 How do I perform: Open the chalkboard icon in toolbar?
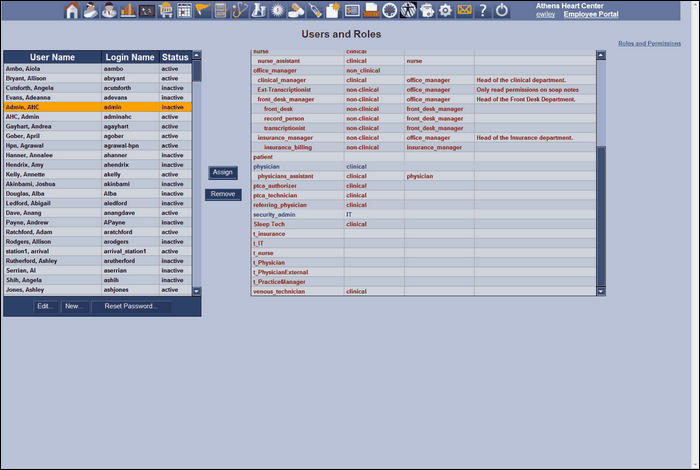pyautogui.click(x=147, y=11)
